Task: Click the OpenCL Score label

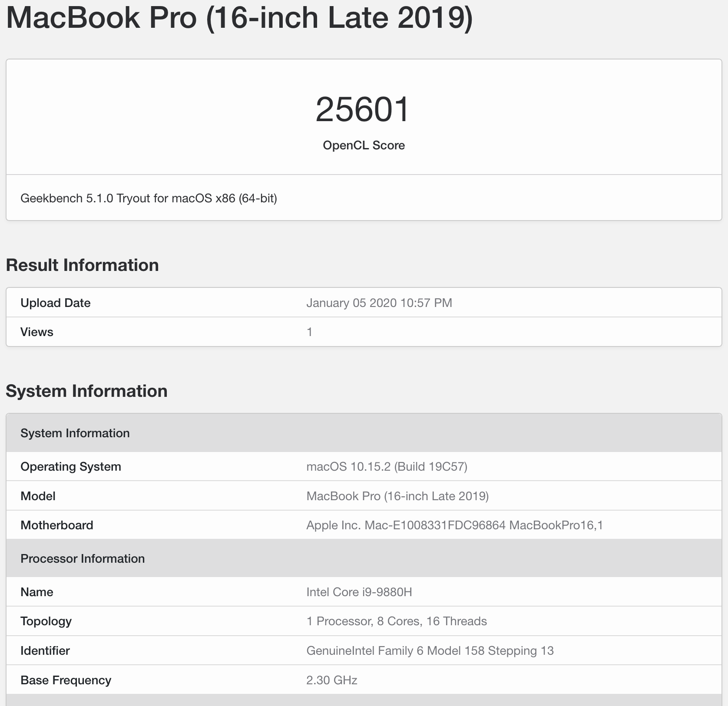Action: point(364,145)
